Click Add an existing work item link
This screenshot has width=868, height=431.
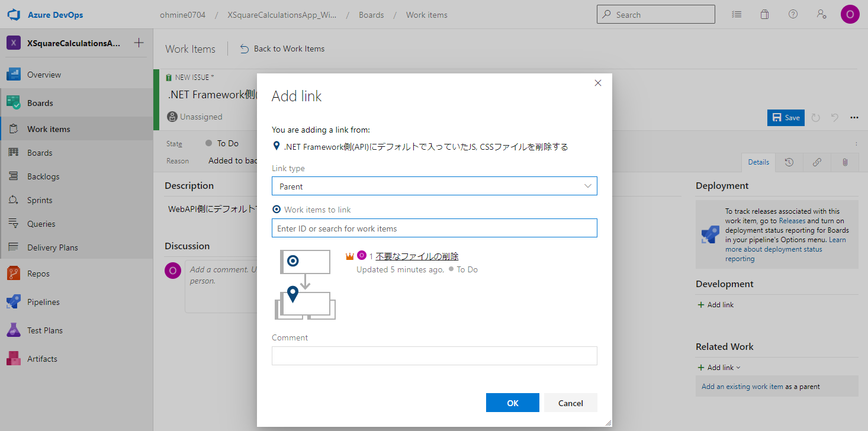tap(742, 387)
